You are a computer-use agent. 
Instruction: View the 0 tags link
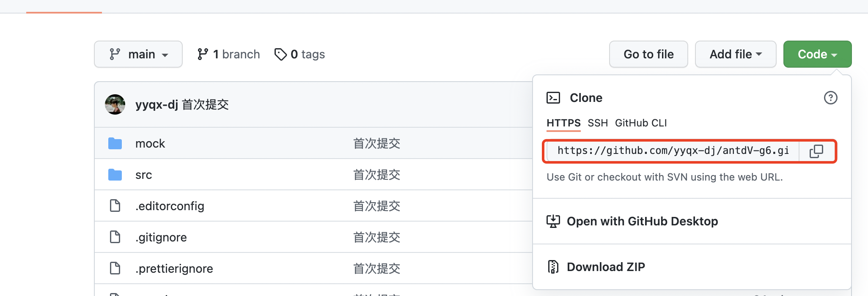[x=299, y=54]
